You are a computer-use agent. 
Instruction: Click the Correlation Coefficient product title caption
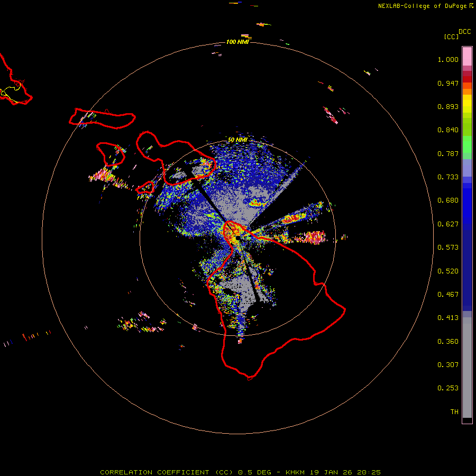pyautogui.click(x=240, y=472)
